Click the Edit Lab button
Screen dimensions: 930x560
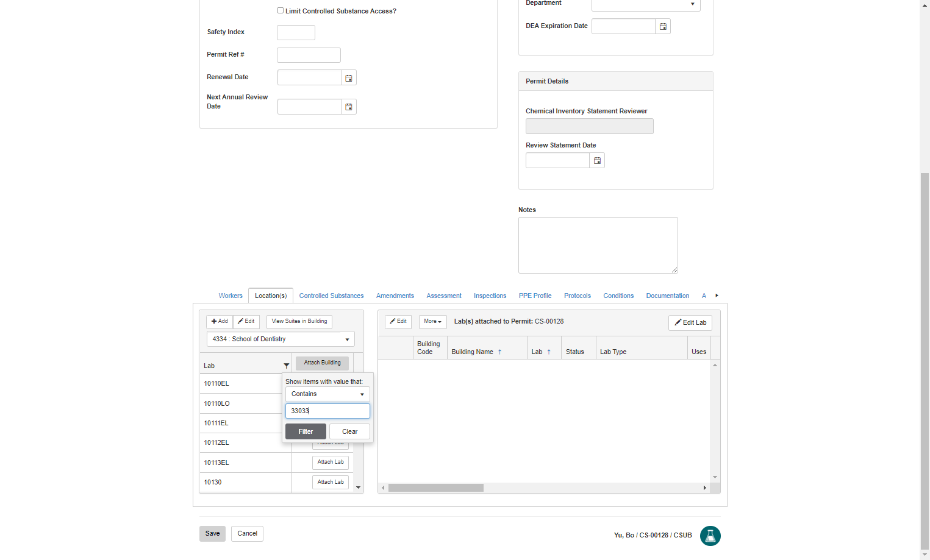690,323
